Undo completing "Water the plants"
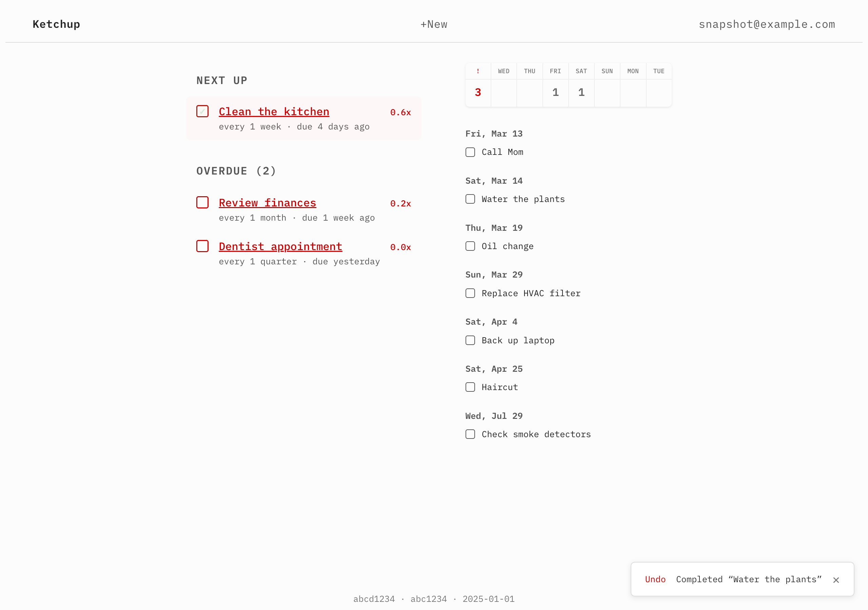This screenshot has height=610, width=868. (655, 579)
